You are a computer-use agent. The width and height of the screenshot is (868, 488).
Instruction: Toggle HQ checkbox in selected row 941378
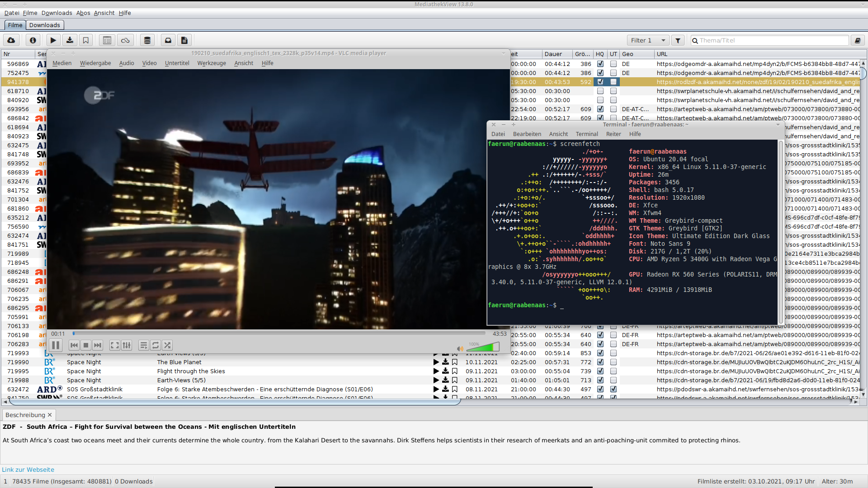coord(600,82)
